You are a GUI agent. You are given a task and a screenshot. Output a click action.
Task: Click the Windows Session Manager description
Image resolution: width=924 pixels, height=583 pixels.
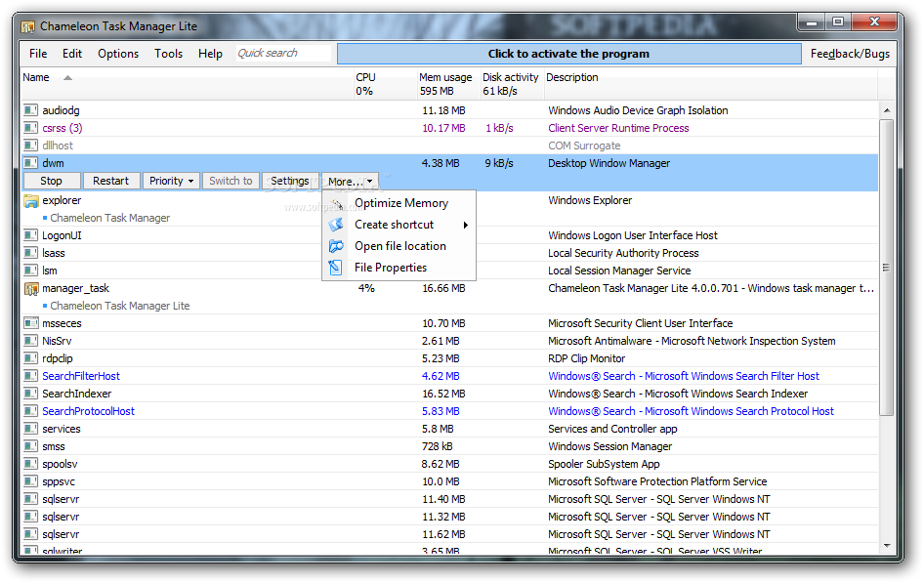[609, 446]
